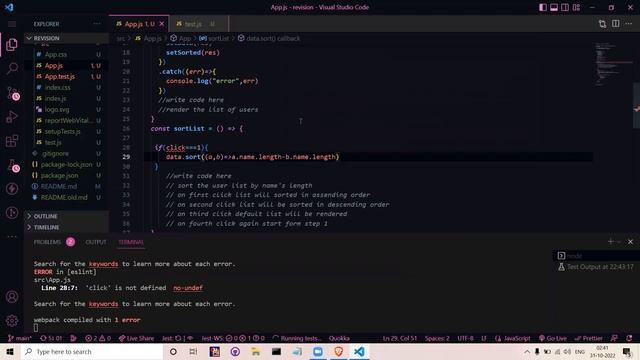Add a new terminal with plus icon
640x360 pixels.
611,242
